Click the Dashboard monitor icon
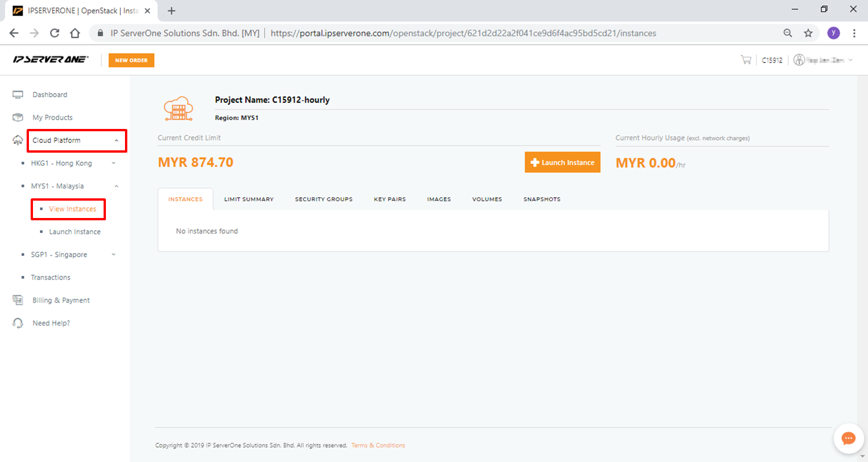 tap(18, 94)
